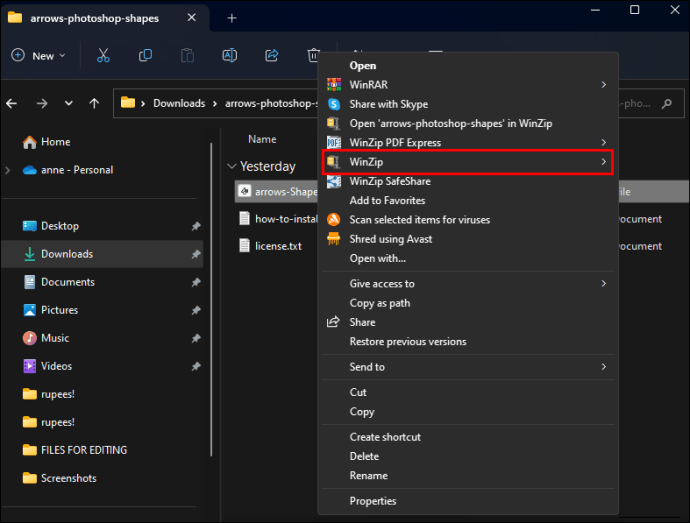
Task: Click the Cut scissors icon in toolbar
Action: (x=102, y=56)
